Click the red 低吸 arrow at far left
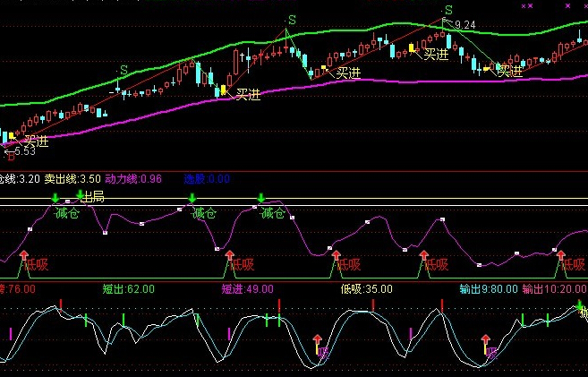Image resolution: width=588 pixels, height=377 pixels. (24, 257)
